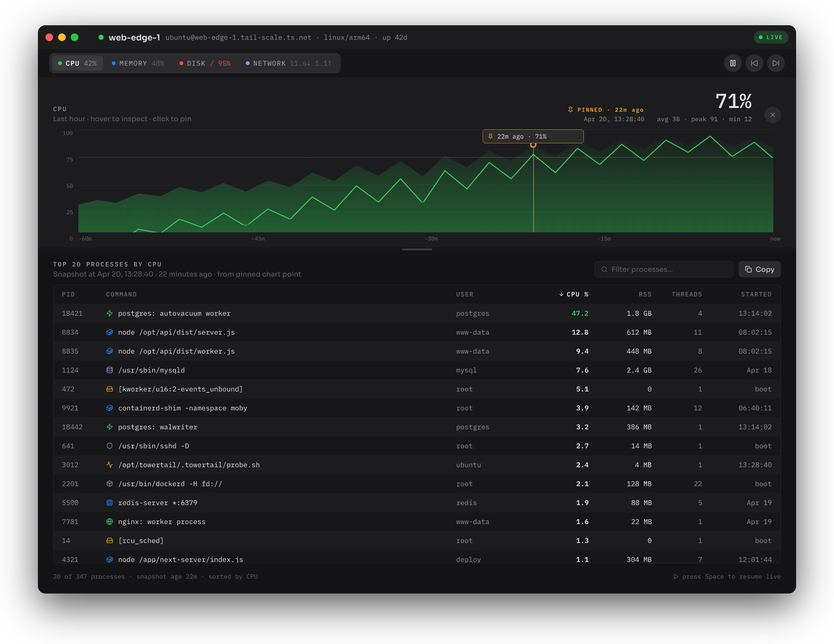
Task: Click the green status dot by web-edge-1
Action: click(x=101, y=37)
